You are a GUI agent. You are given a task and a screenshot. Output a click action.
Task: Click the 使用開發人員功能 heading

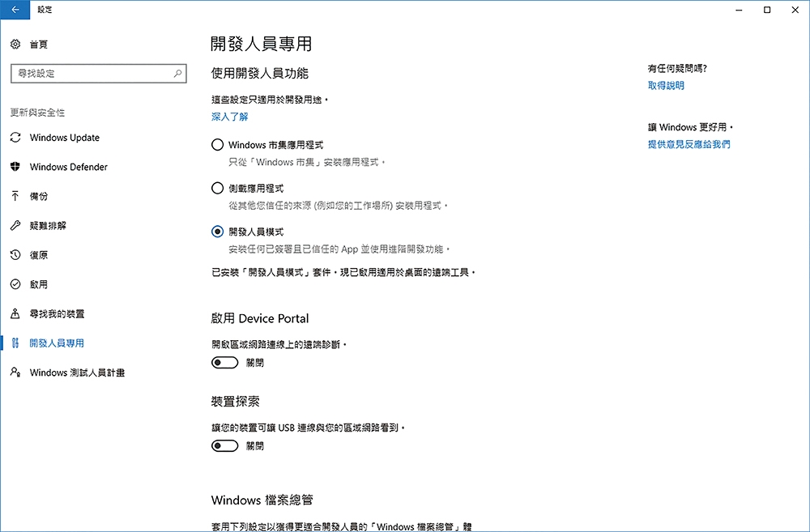click(260, 74)
